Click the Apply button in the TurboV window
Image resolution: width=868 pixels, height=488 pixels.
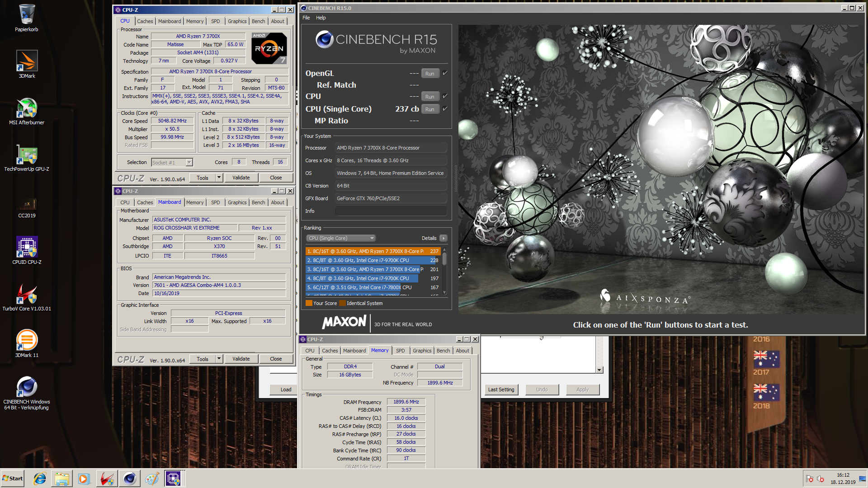click(582, 389)
